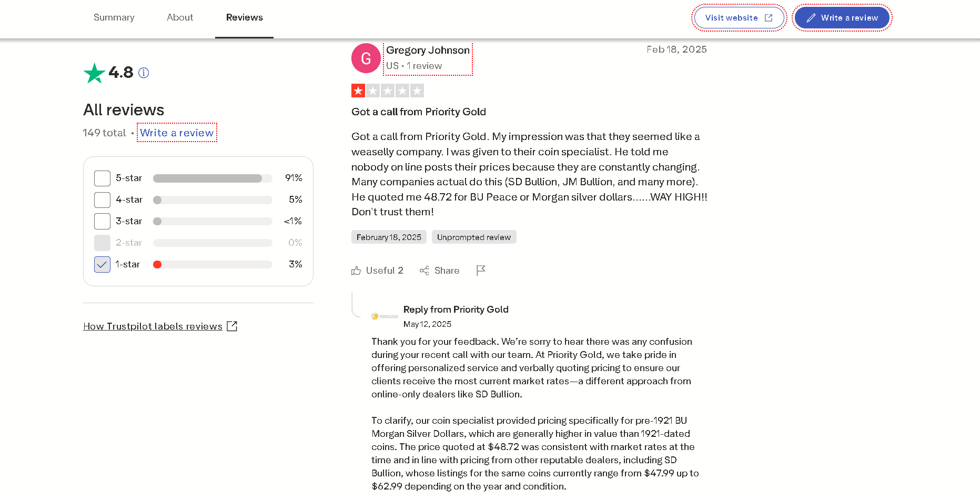980x499 pixels.
Task: Click the 5-star label text
Action: 129,178
